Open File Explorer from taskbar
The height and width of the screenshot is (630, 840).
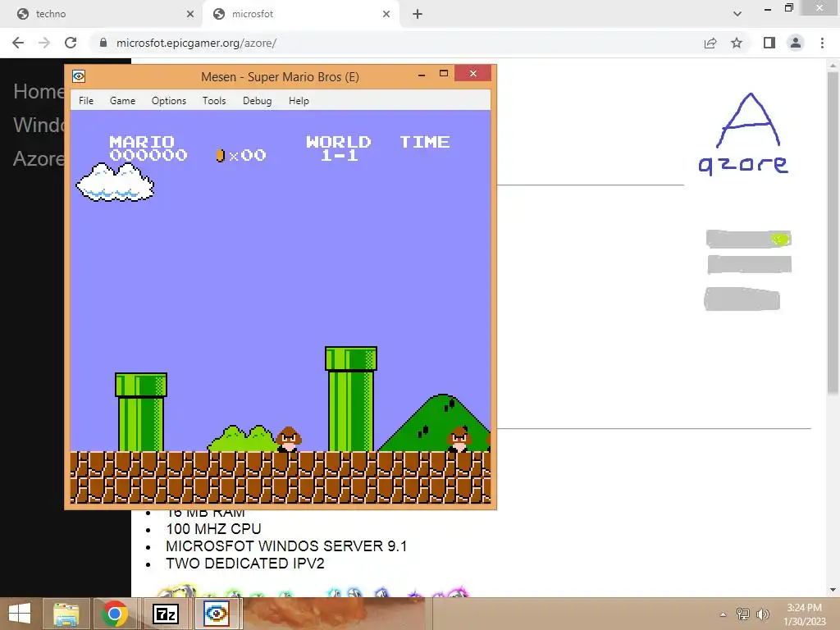point(66,614)
